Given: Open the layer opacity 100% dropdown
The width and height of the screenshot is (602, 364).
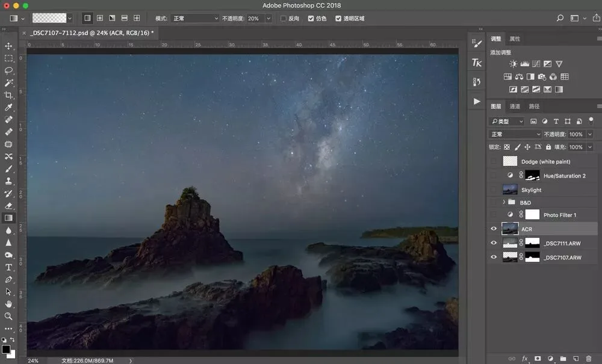Looking at the screenshot, I should [x=590, y=134].
